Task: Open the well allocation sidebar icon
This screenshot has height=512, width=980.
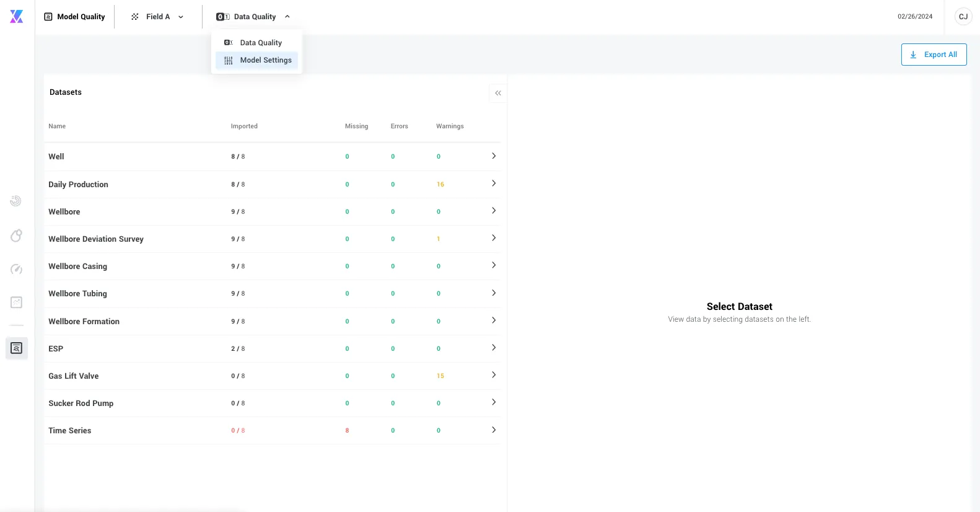Action: [16, 236]
